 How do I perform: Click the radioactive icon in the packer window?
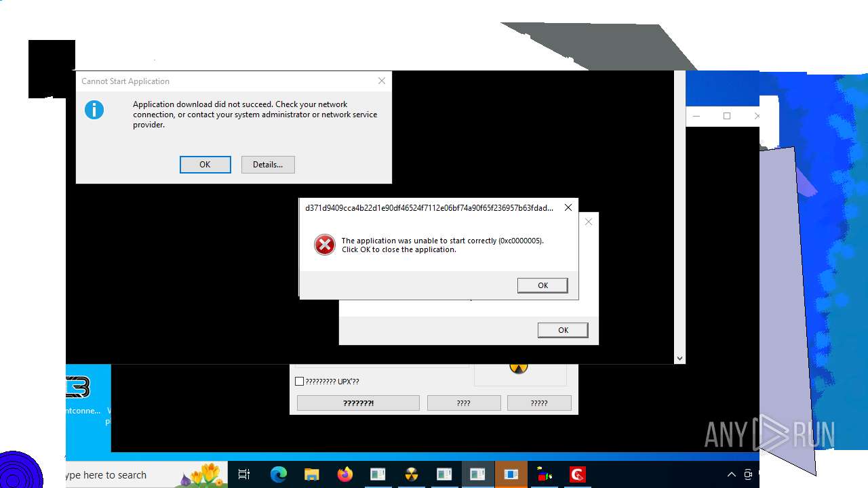(519, 368)
